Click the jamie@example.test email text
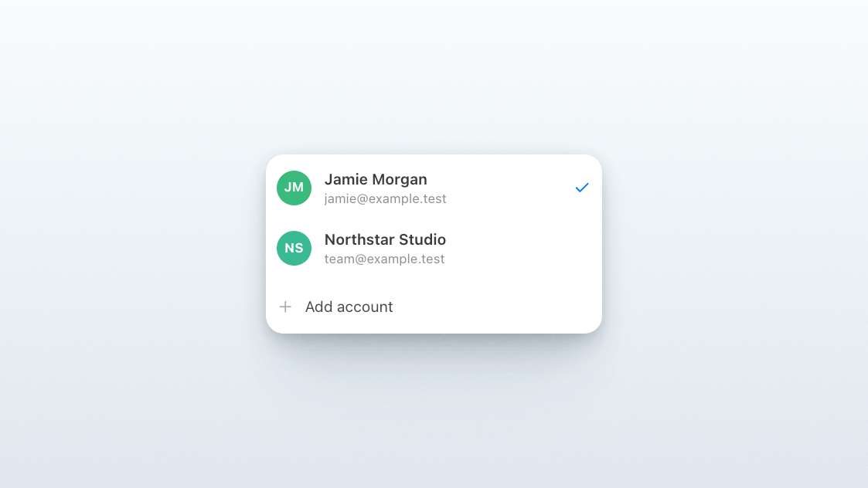The width and height of the screenshot is (868, 488). coord(385,198)
